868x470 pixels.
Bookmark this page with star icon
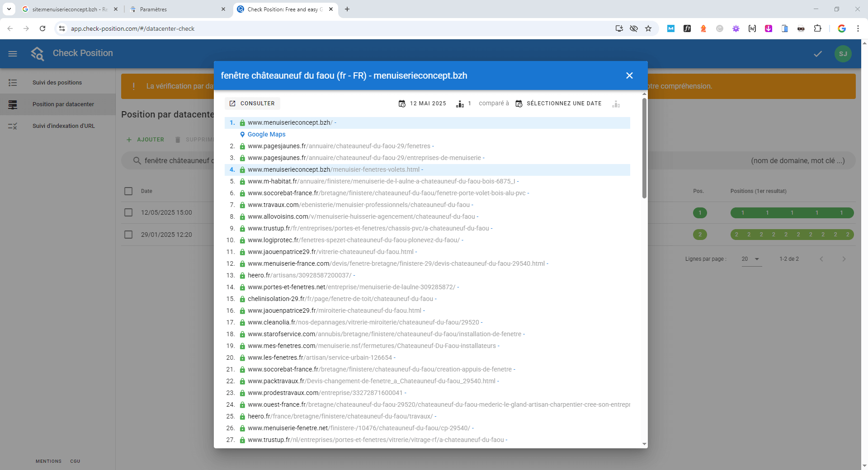(x=648, y=28)
